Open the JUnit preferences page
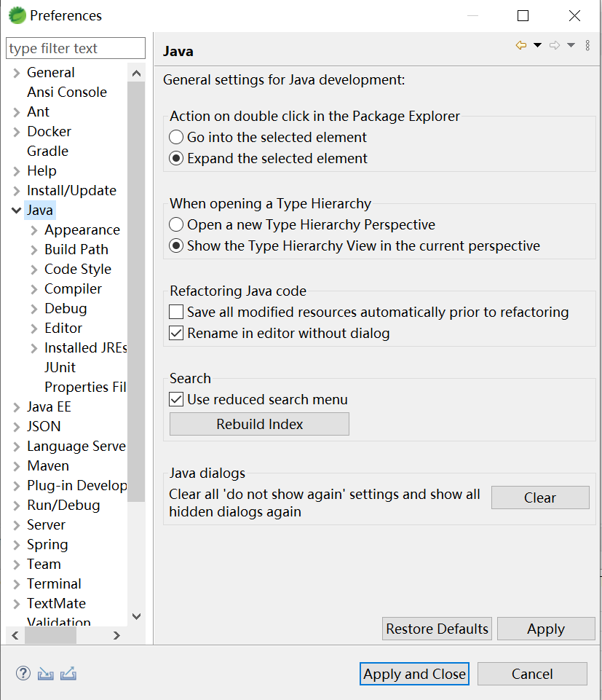The image size is (602, 700). click(60, 367)
